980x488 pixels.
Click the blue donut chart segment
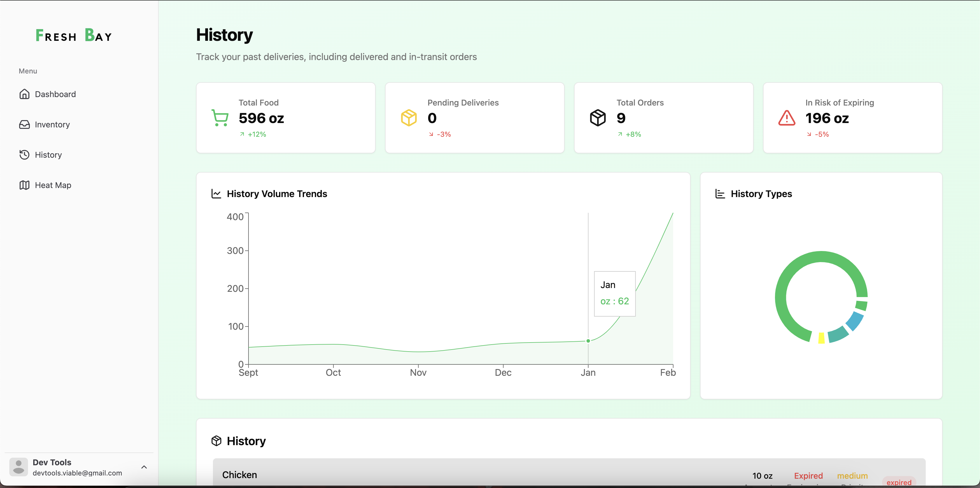tap(855, 322)
